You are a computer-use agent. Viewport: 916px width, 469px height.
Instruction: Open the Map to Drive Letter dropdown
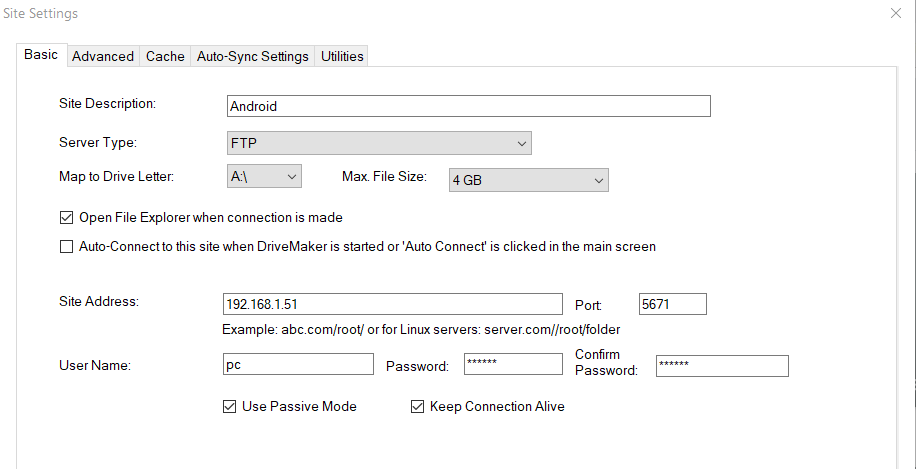(x=263, y=176)
